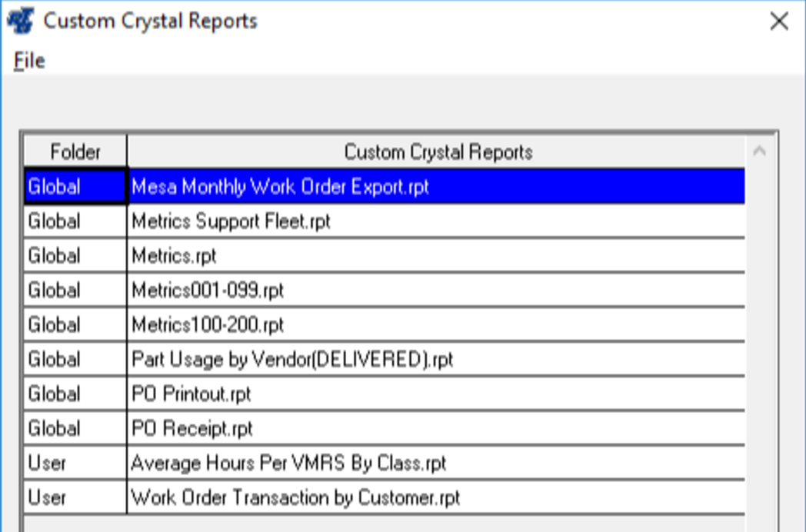The width and height of the screenshot is (806, 532).
Task: Click the highlighted Global folder cell in first row
Action: point(75,187)
